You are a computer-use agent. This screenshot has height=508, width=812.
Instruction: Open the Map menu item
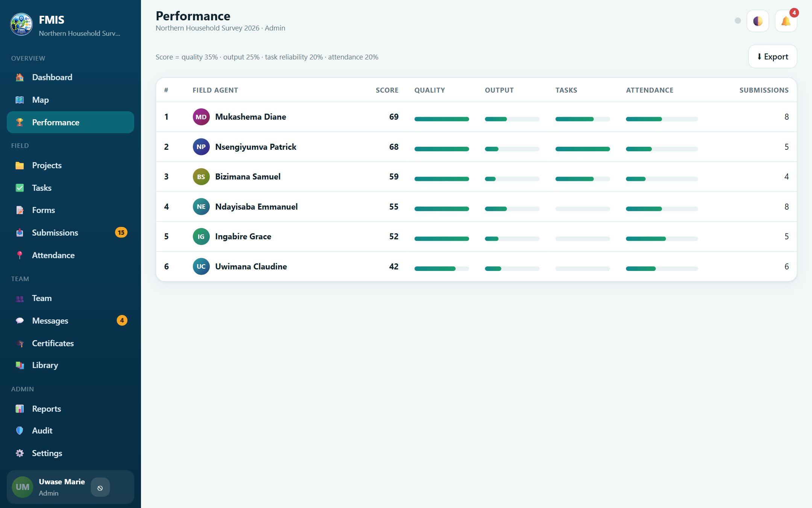point(70,100)
